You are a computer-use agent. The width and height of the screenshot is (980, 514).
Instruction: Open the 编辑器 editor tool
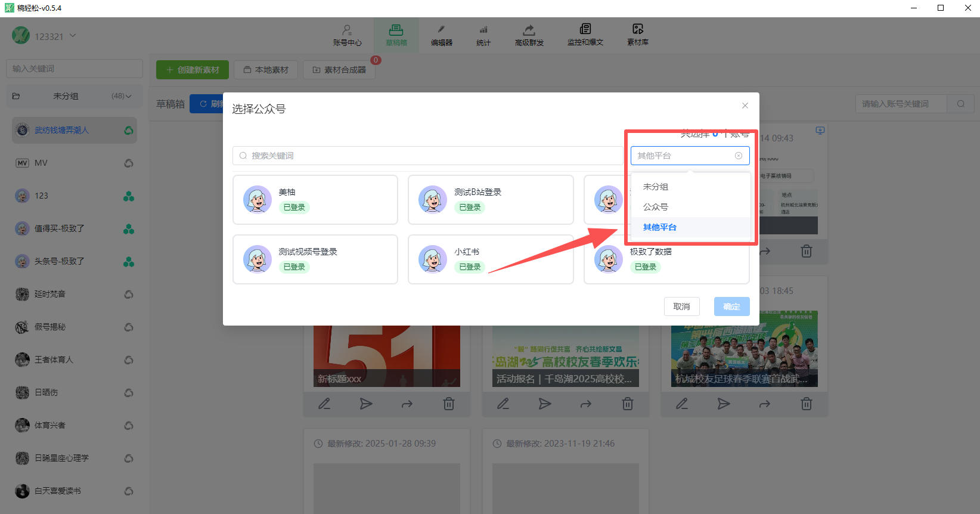441,35
